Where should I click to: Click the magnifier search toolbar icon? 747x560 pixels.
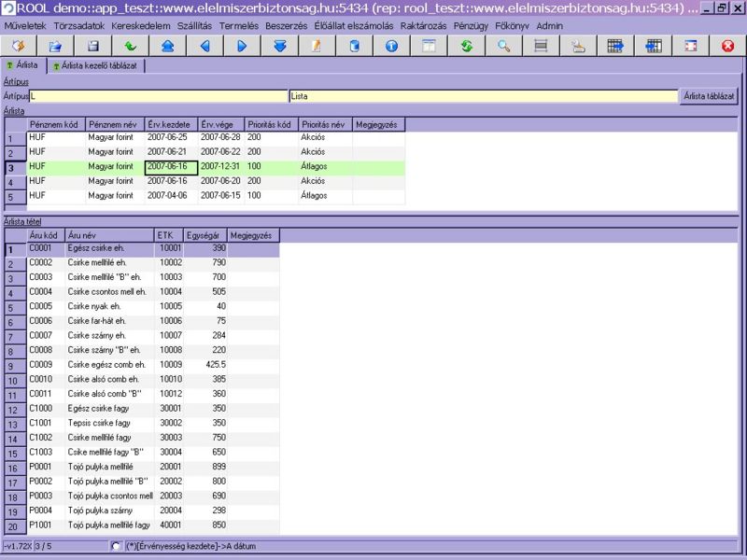(503, 46)
